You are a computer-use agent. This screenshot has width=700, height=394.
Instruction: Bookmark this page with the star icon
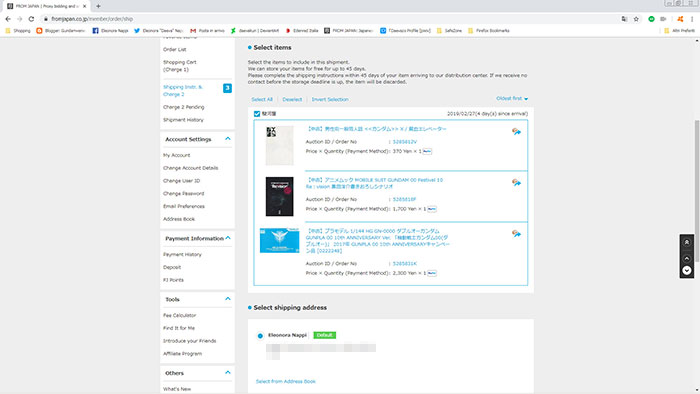636,19
